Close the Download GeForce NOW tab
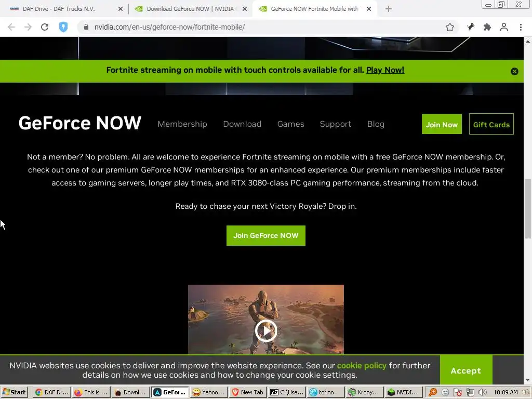 coord(245,9)
